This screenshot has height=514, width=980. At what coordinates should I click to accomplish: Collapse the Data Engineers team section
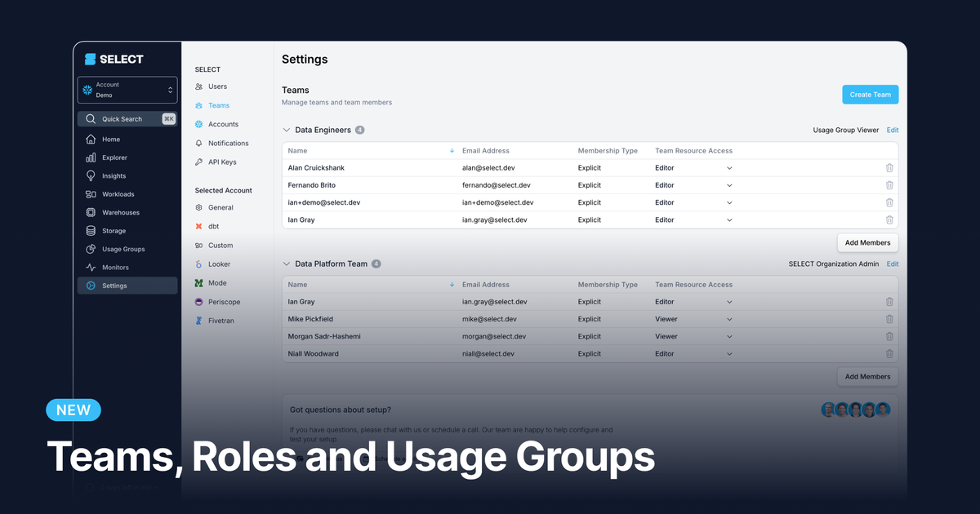point(286,129)
